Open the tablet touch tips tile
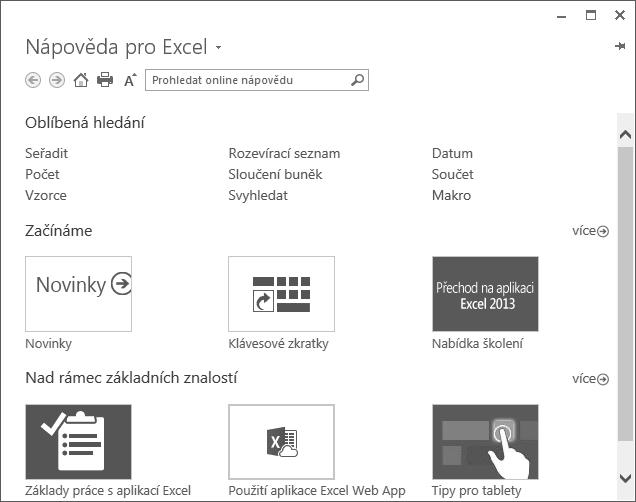 (x=485, y=442)
